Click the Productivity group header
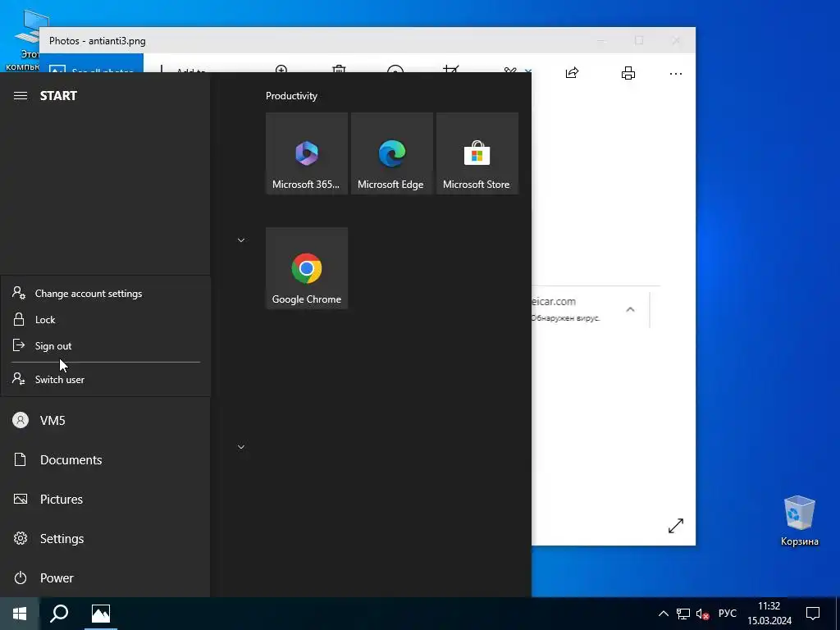 [x=291, y=96]
